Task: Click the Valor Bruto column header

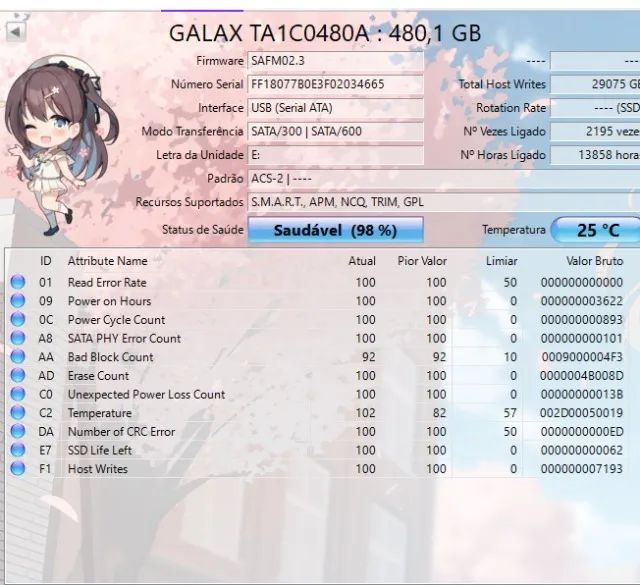Action: 595,261
